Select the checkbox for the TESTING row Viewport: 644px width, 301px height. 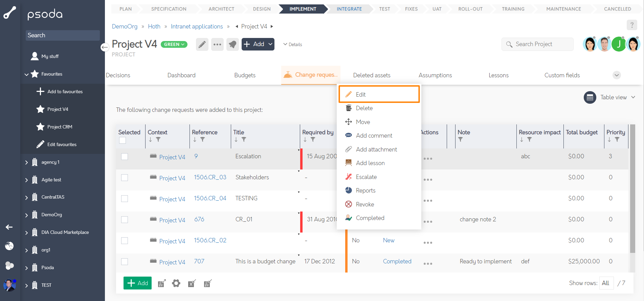pyautogui.click(x=125, y=199)
